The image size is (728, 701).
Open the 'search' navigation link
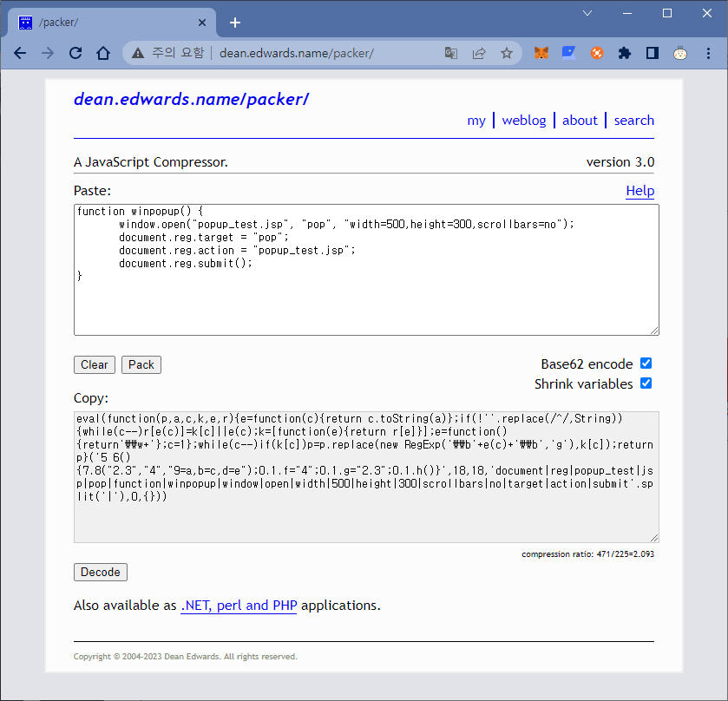pyautogui.click(x=633, y=121)
